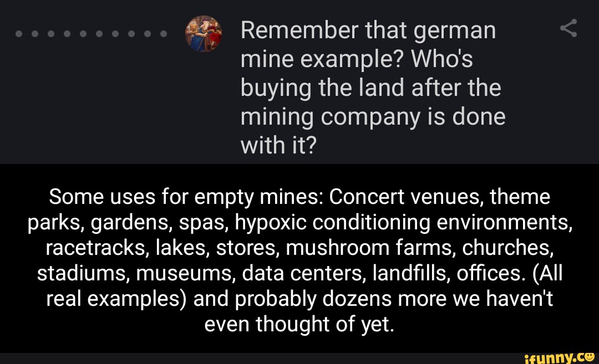The image size is (599, 364).
Task: Click the 'german mine example' comment text
Action: [372, 87]
